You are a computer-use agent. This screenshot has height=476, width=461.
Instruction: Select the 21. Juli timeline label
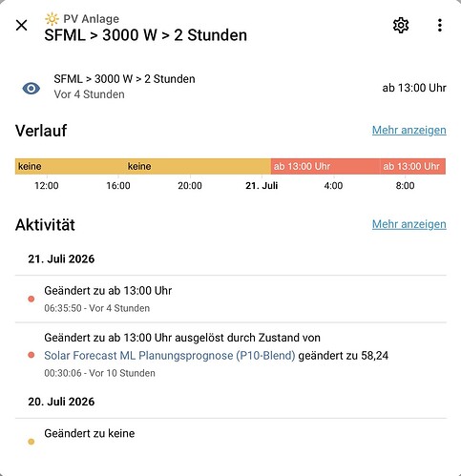click(x=262, y=186)
